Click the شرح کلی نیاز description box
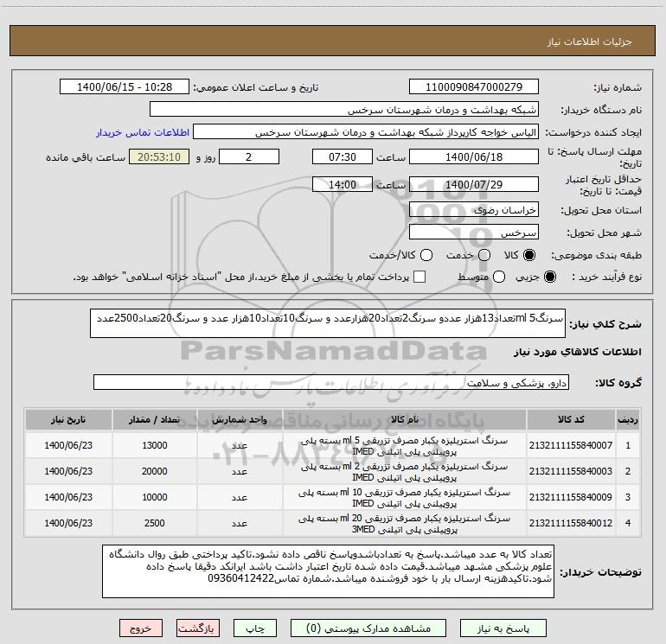This screenshot has width=666, height=644. [x=328, y=323]
